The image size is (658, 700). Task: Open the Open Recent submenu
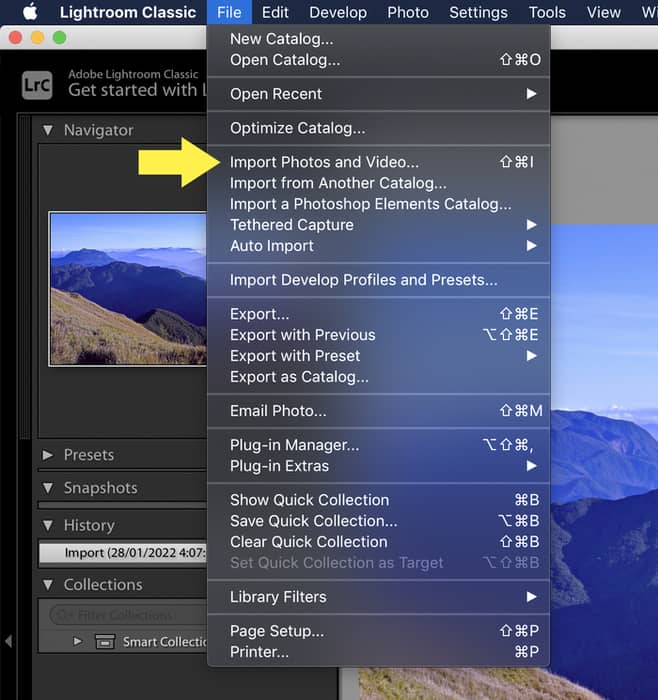[x=379, y=94]
